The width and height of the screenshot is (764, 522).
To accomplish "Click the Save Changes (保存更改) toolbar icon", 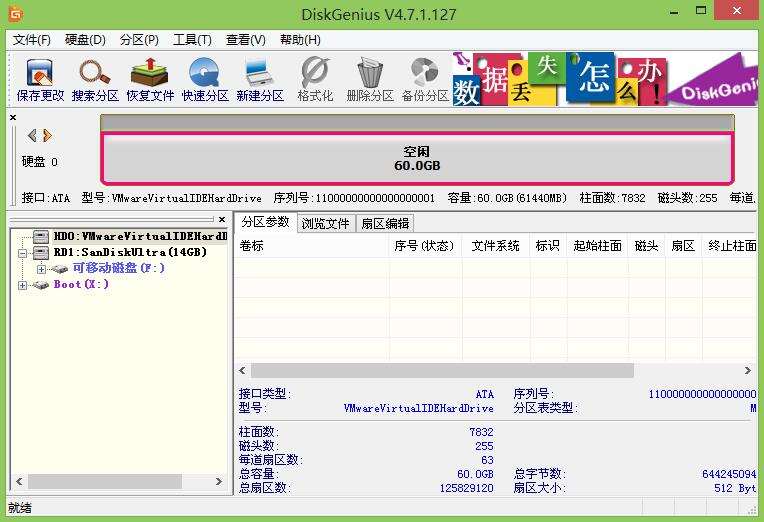I will pyautogui.click(x=40, y=79).
